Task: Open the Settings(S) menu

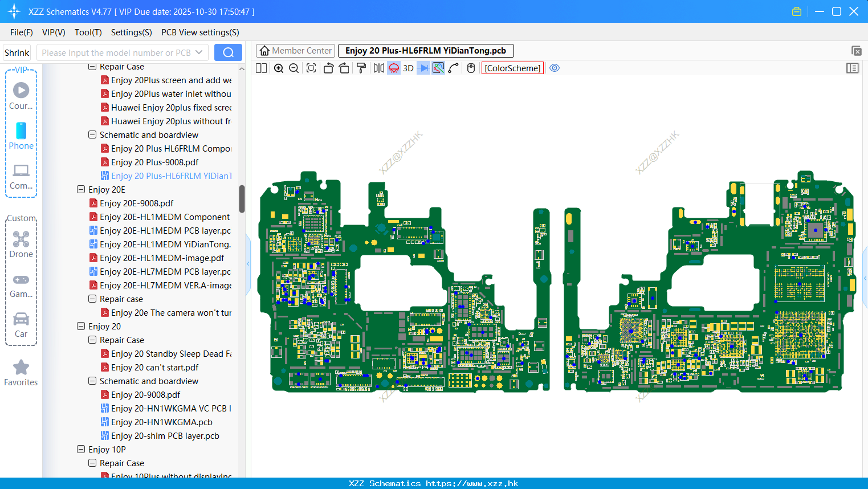Action: (x=132, y=32)
